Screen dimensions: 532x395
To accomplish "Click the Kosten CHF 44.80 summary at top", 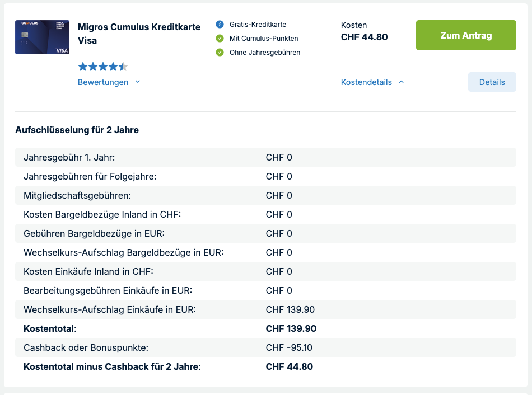I will click(x=364, y=32).
